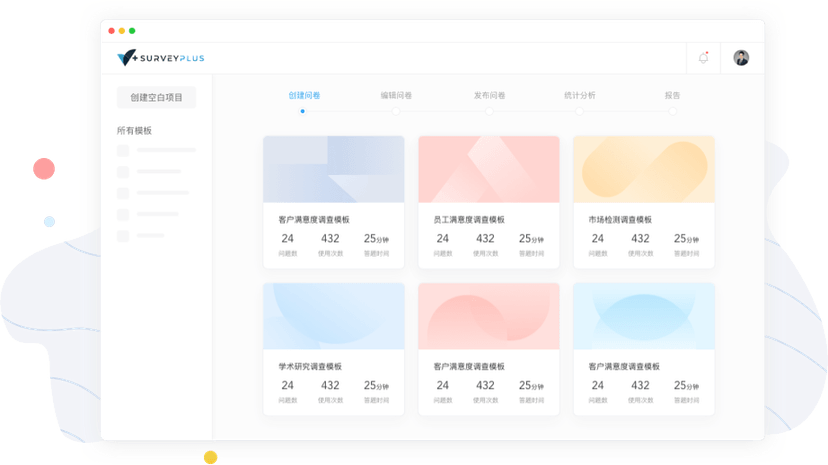This screenshot has width=828, height=465.
Task: Select the 432 使用次数 value in 市场检测调查模板
Action: click(641, 239)
